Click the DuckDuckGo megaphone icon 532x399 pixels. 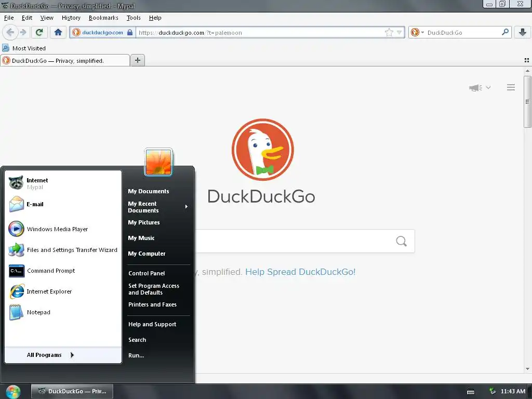[x=476, y=87]
